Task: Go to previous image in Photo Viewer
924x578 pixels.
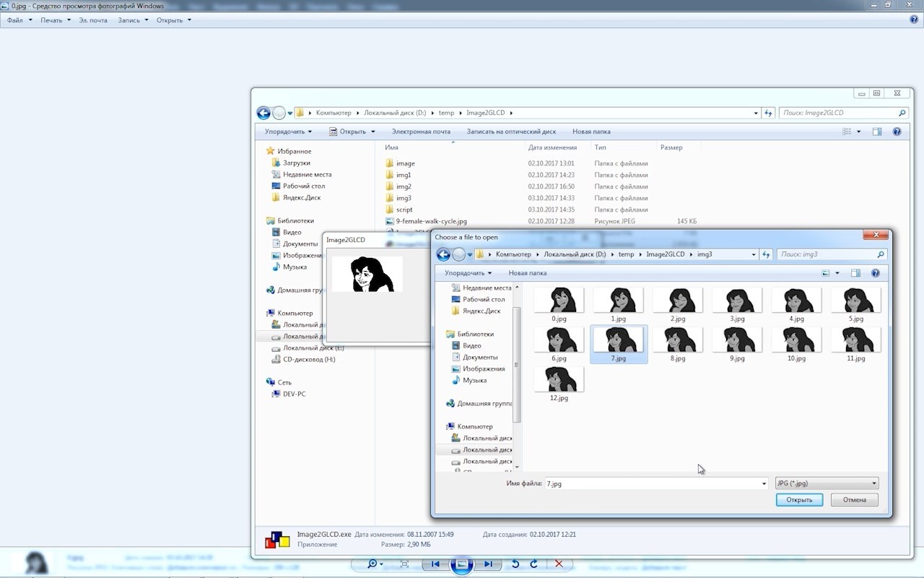Action: point(435,564)
